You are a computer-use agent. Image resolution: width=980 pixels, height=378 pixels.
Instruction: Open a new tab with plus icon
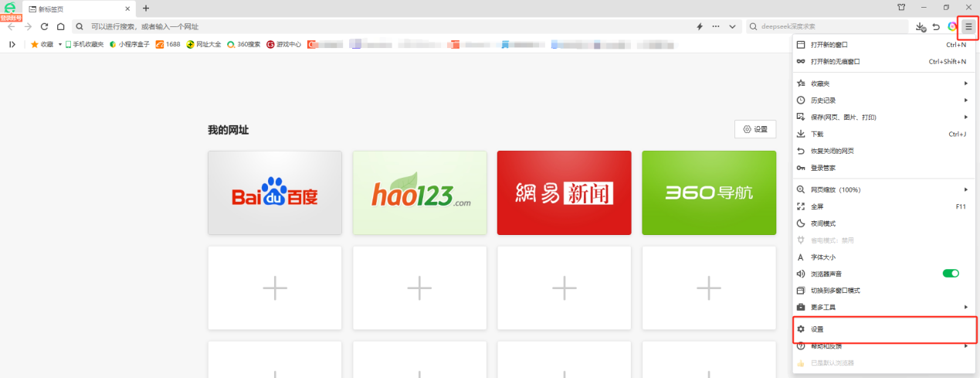click(x=146, y=9)
